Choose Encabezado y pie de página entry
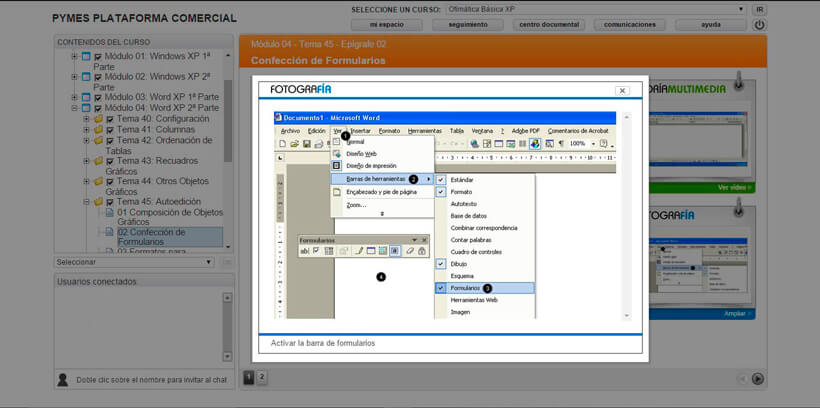The height and width of the screenshot is (408, 820). coord(382,192)
